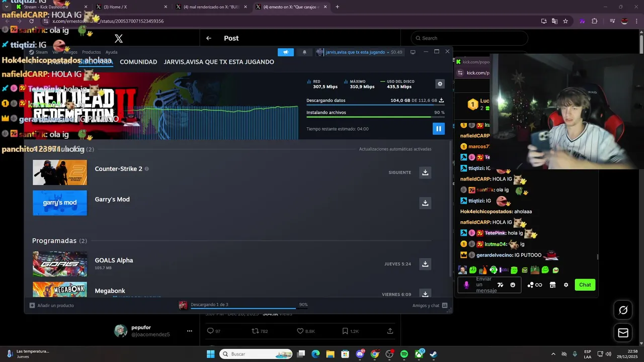644x362 pixels.
Task: Focus the X Search field
Action: pos(469,38)
